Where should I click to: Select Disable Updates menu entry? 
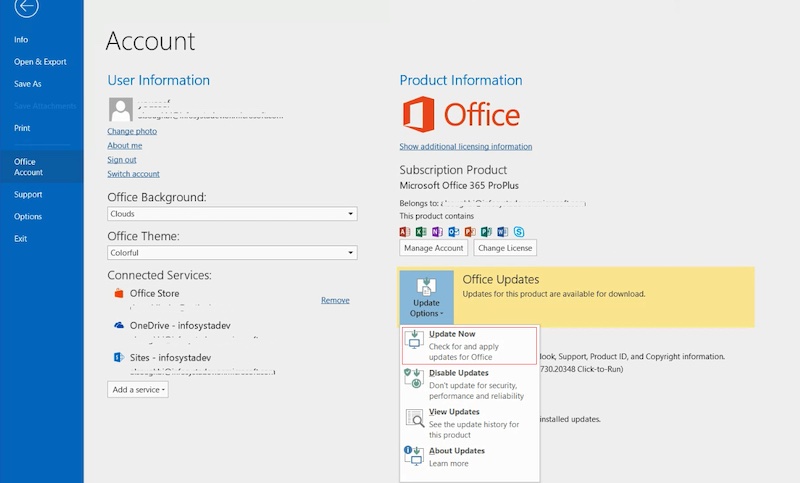469,384
